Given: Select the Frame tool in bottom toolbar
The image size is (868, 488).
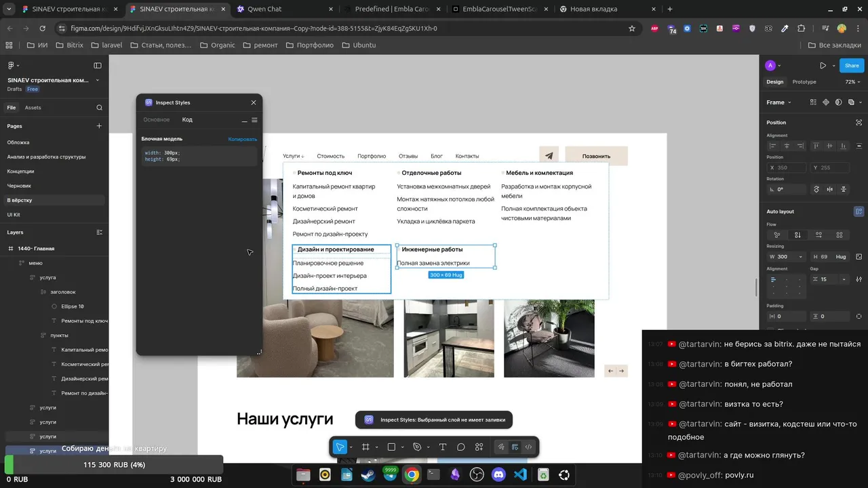Looking at the screenshot, I should pos(366,447).
